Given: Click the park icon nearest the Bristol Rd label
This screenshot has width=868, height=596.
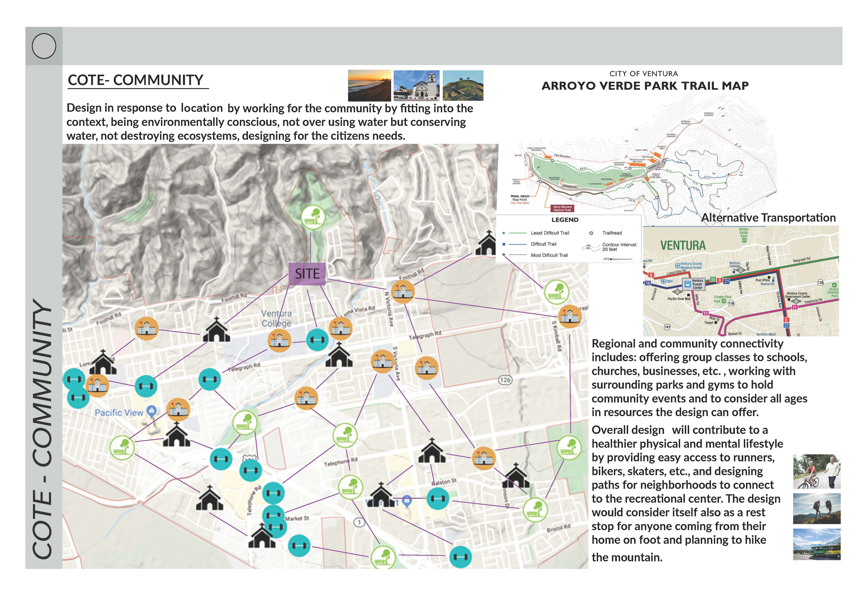Looking at the screenshot, I should point(535,510).
